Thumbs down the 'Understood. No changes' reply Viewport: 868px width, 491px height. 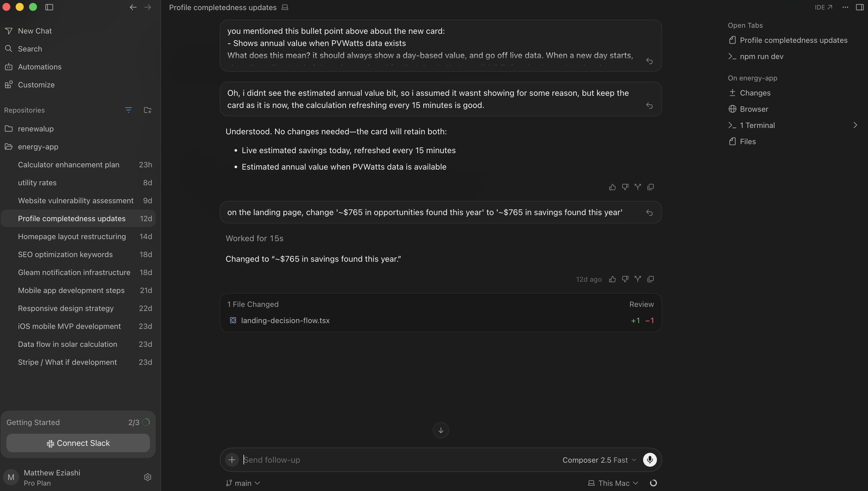[625, 187]
